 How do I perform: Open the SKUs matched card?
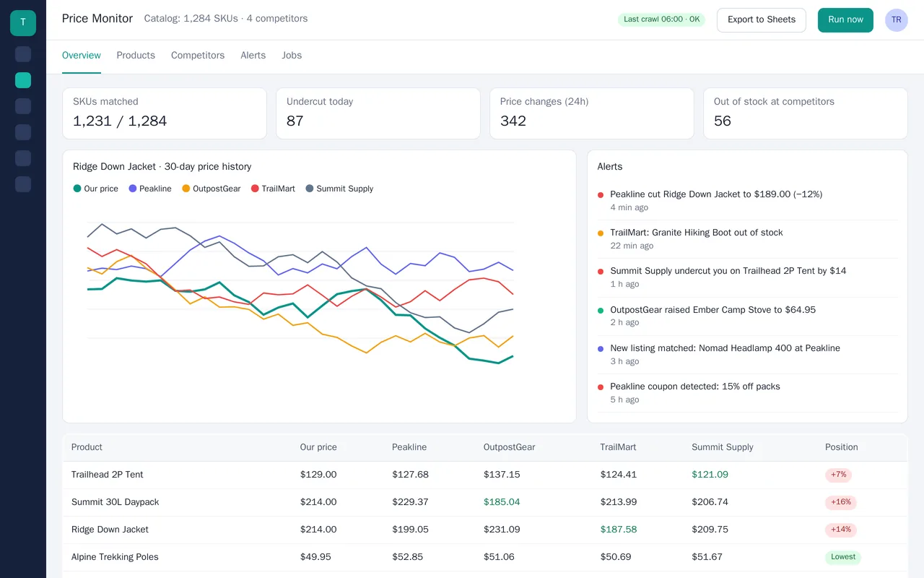[x=165, y=113]
